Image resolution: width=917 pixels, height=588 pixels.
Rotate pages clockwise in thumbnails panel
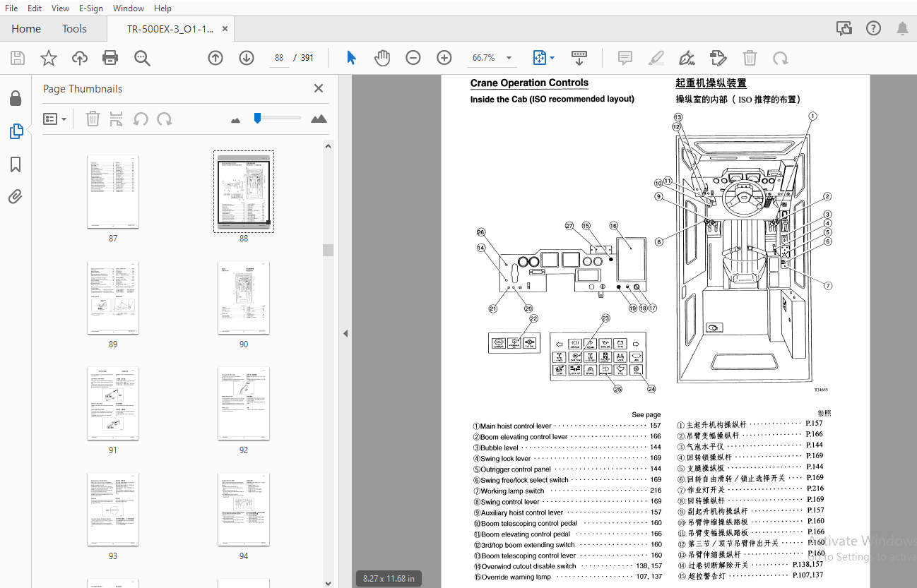coord(165,119)
